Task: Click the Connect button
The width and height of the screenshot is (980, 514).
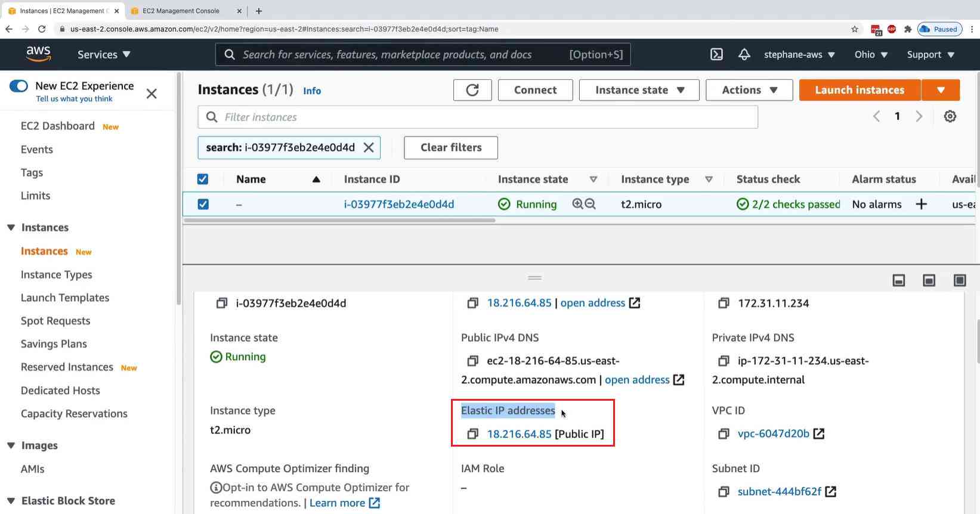Action: pyautogui.click(x=535, y=90)
